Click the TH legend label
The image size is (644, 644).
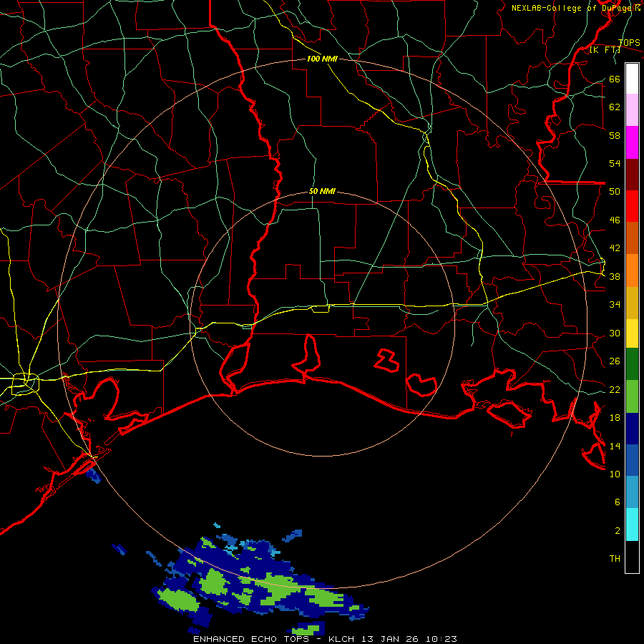point(615,558)
